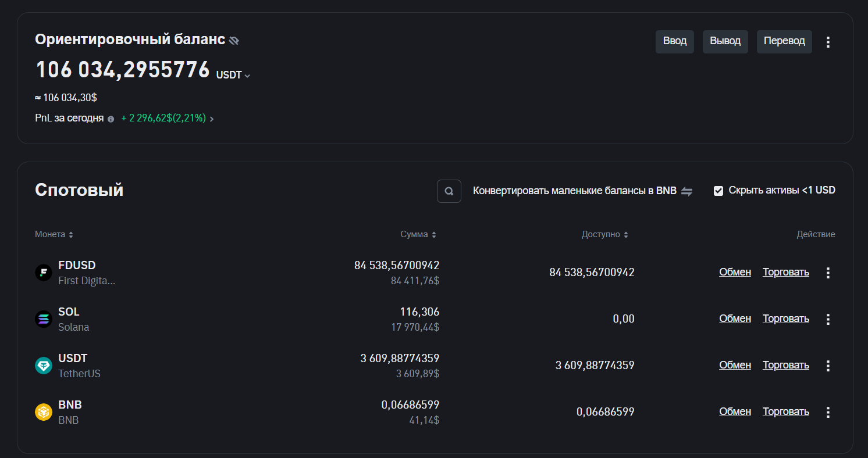This screenshot has width=868, height=458.
Task: Click Торговать link for FDUSD
Action: (785, 272)
